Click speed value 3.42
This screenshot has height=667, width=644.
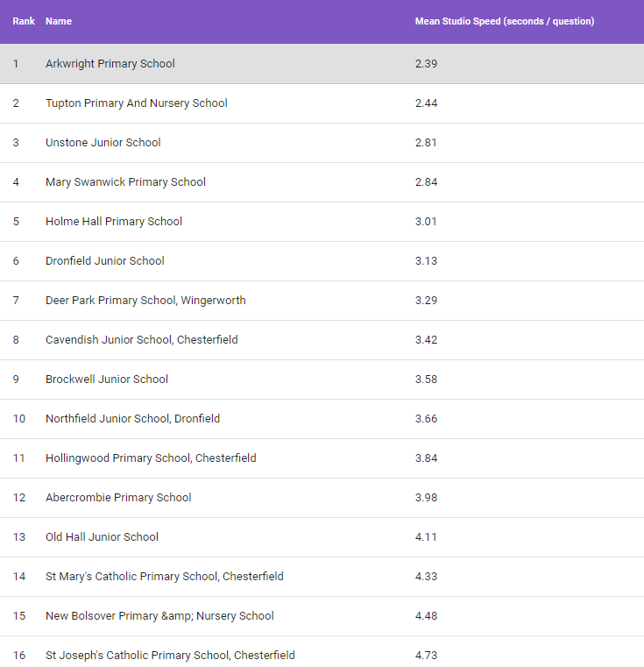click(426, 340)
